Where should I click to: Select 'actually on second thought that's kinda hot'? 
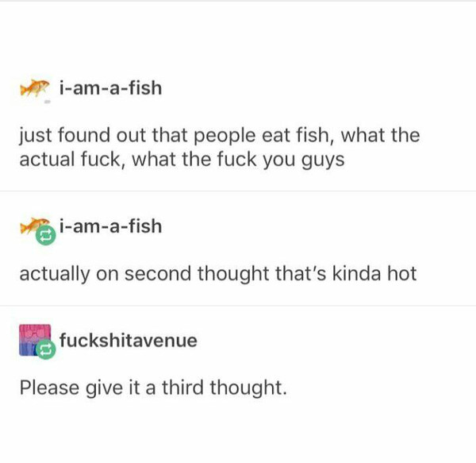pos(218,274)
